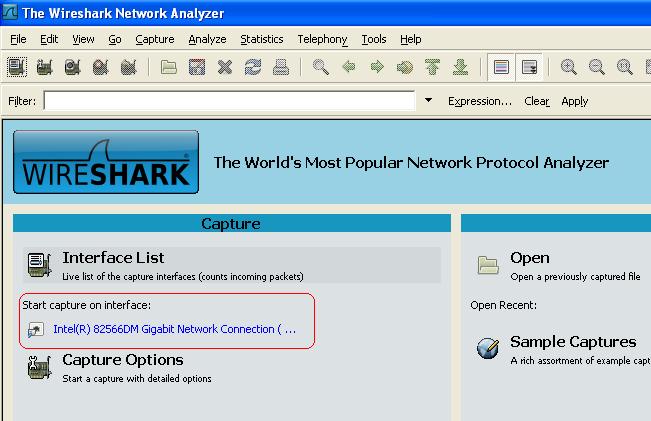The width and height of the screenshot is (651, 421).
Task: Open the Help menu
Action: coord(411,39)
